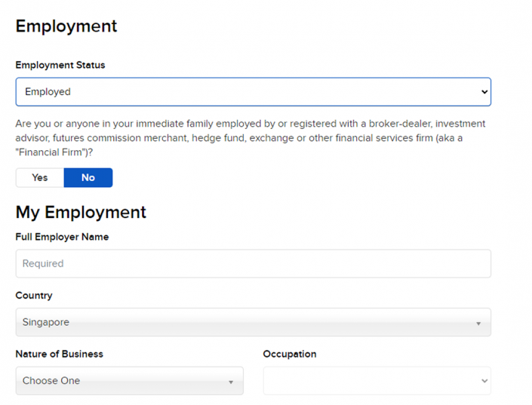This screenshot has width=532, height=405.
Task: Click the Occupation label
Action: pyautogui.click(x=289, y=354)
